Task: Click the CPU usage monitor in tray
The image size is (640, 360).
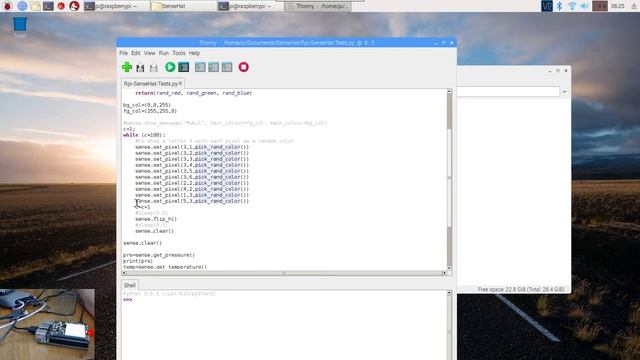Action: point(600,6)
